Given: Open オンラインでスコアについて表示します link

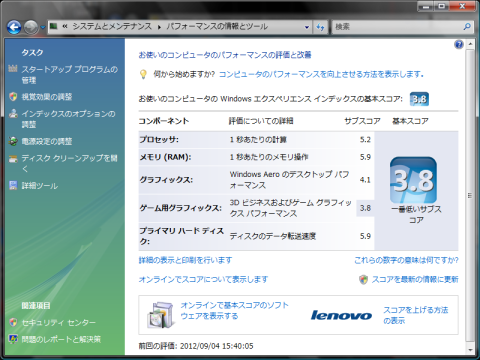Looking at the screenshot, I should pos(203,279).
